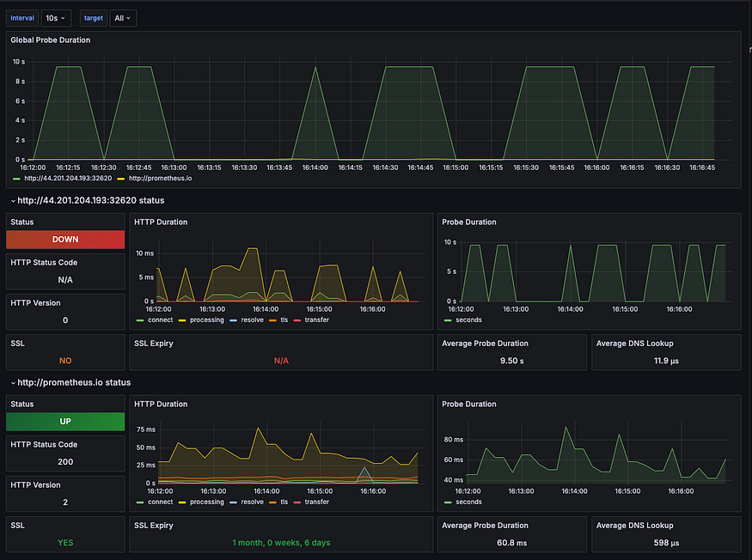The height and width of the screenshot is (560, 752).
Task: Click the red SSL Expiry N/A value
Action: point(281,361)
